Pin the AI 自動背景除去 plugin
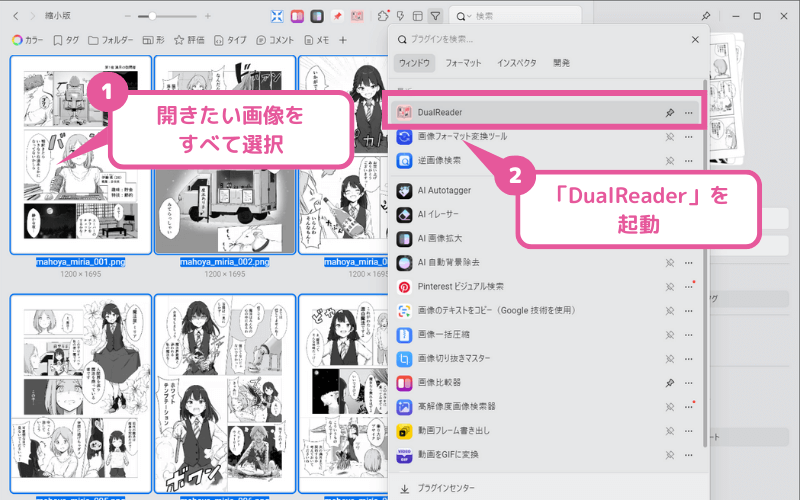The height and width of the screenshot is (500, 800). tap(670, 263)
